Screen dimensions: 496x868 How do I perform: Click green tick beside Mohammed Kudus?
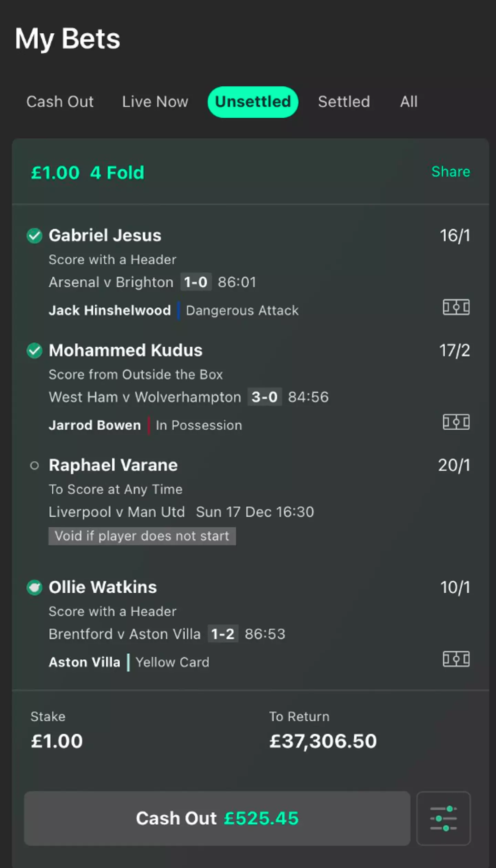tap(34, 351)
